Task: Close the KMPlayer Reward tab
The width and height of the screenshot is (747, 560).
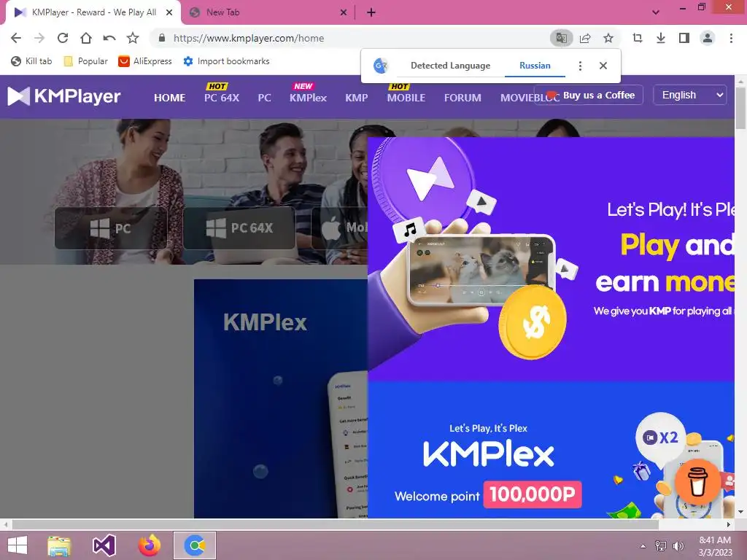Action: pyautogui.click(x=169, y=12)
